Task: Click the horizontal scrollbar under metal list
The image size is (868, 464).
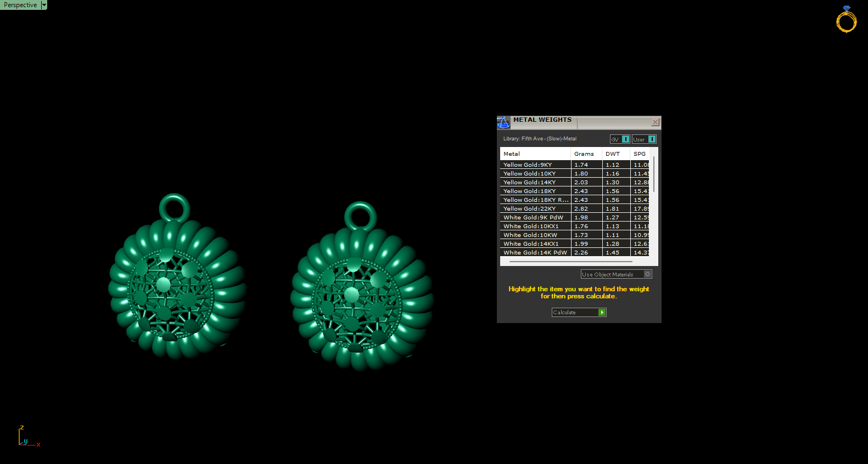Action: pos(571,262)
